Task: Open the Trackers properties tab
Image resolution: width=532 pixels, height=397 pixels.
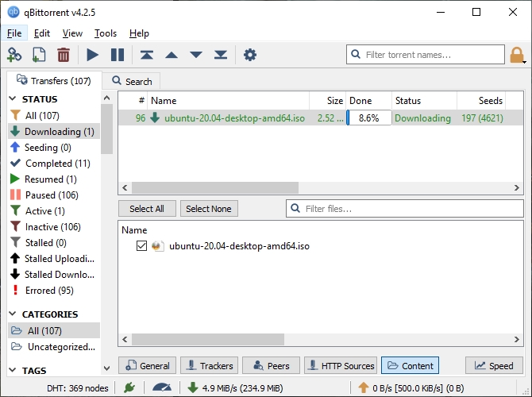Action: 210,365
